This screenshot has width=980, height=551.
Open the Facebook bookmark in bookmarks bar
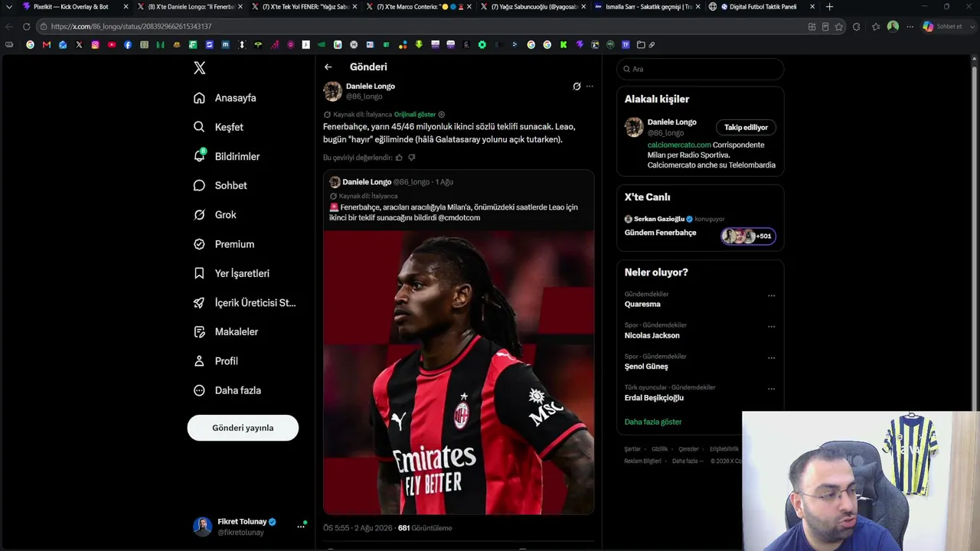128,44
